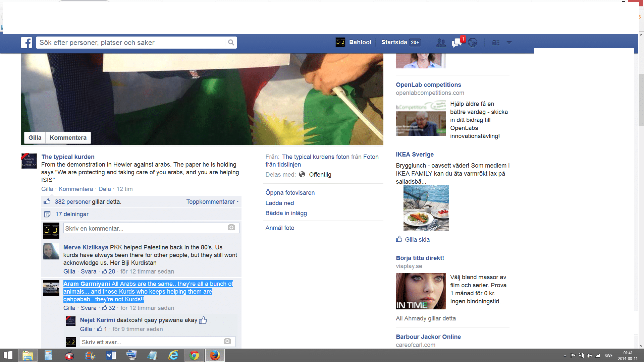Click the In Time movie ad thumbnail
The height and width of the screenshot is (362, 644).
[421, 291]
